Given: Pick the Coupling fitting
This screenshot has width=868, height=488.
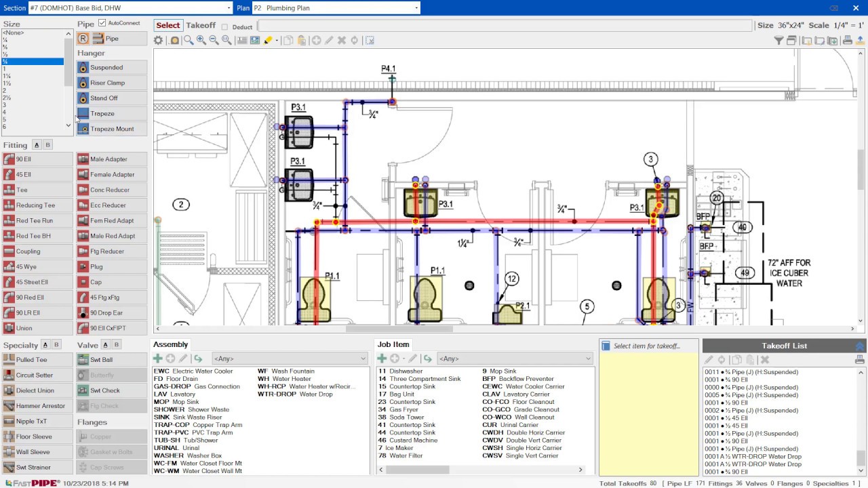Looking at the screenshot, I should tap(37, 251).
